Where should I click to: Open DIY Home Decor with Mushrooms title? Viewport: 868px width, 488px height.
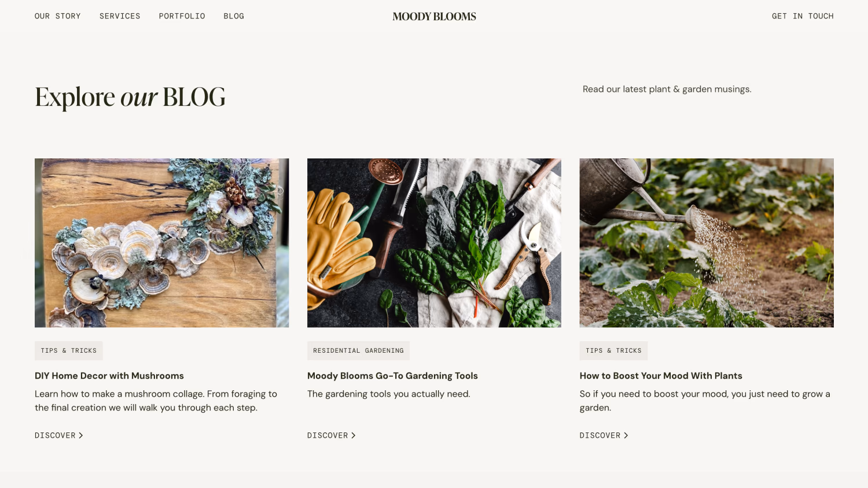pos(109,376)
